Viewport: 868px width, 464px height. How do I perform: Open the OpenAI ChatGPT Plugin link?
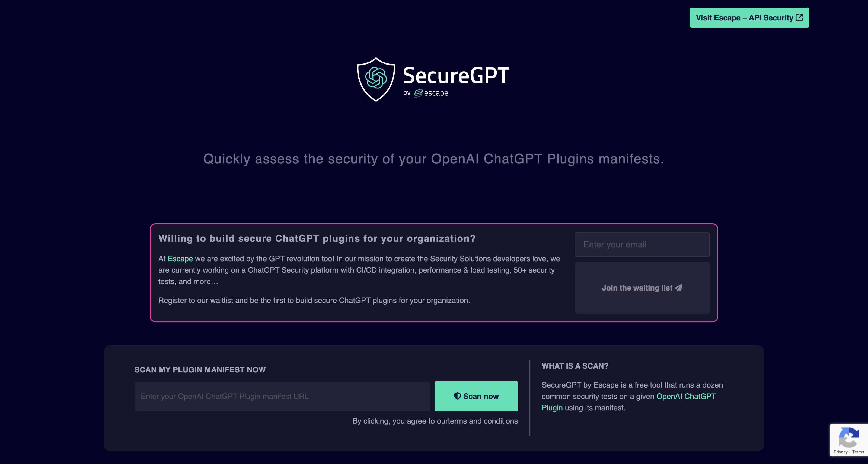tap(629, 402)
